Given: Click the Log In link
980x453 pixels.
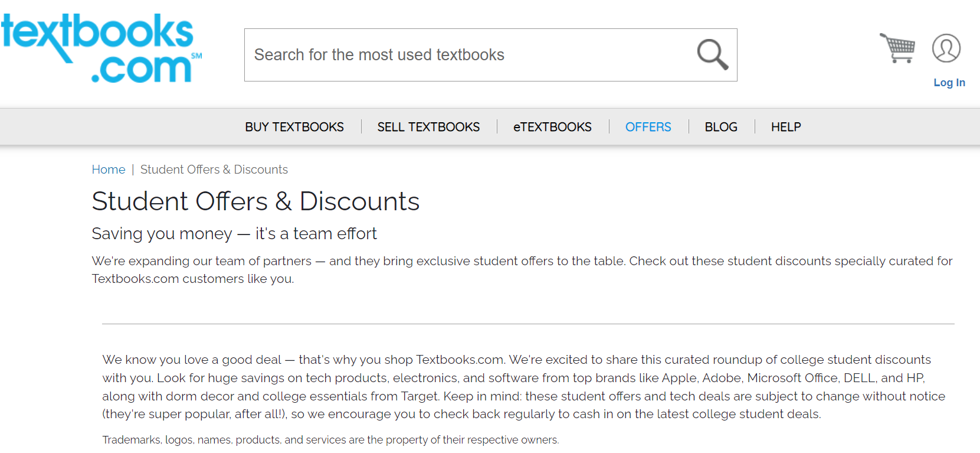Looking at the screenshot, I should coord(949,83).
